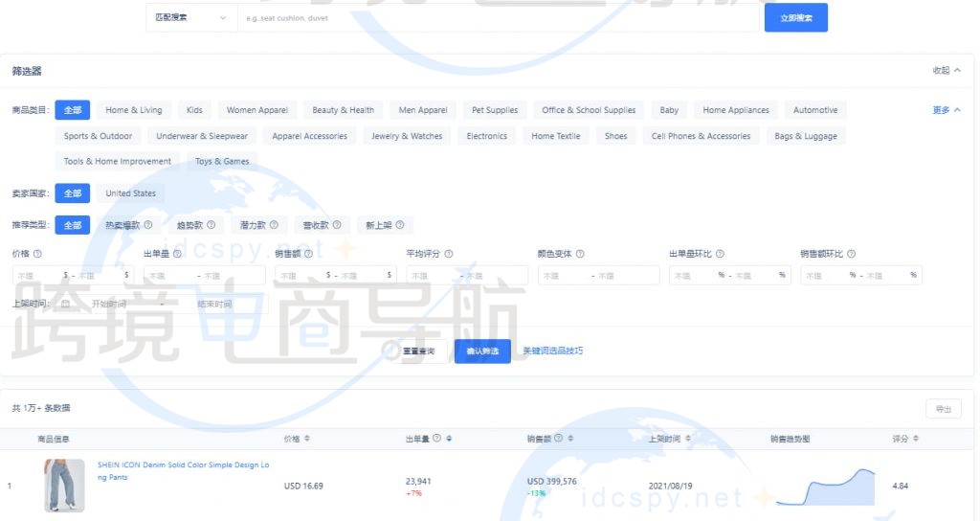Open help icon beside 潜力款 filter
980x521 pixels.
pos(274,224)
